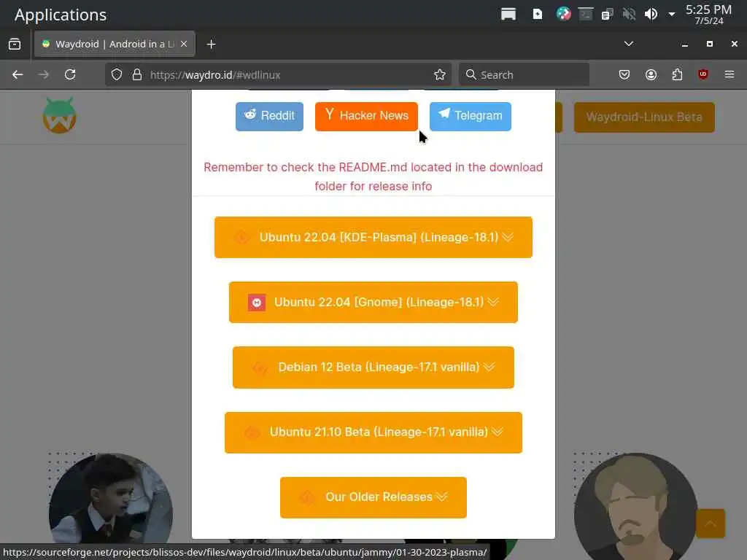
Task: Reload the current page
Action: [70, 75]
